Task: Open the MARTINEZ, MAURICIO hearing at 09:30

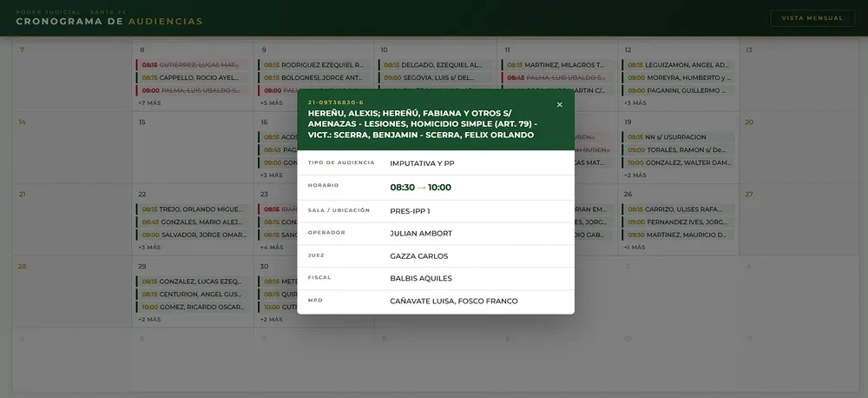Action: pos(678,235)
